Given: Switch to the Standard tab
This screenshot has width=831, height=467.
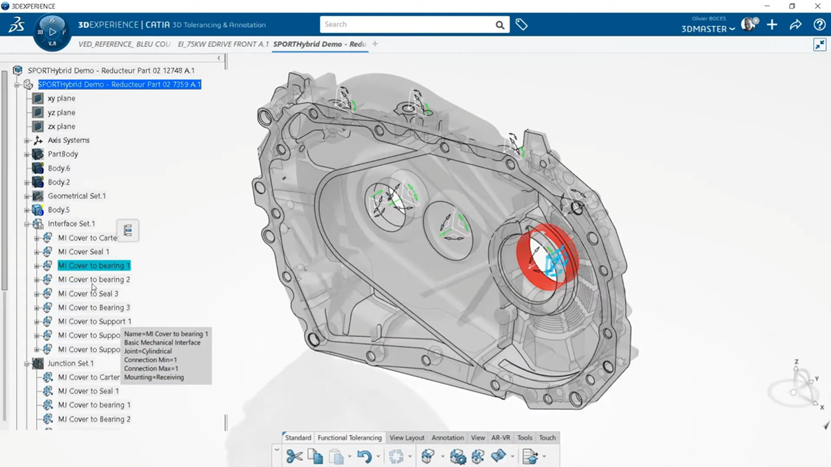Looking at the screenshot, I should pos(298,438).
